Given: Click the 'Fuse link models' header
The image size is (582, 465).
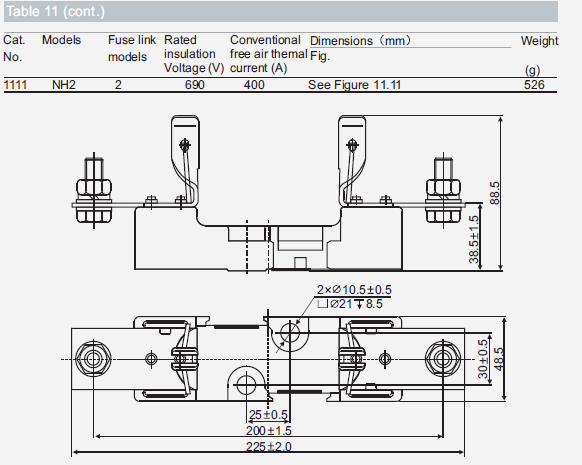Looking at the screenshot, I should [132, 48].
